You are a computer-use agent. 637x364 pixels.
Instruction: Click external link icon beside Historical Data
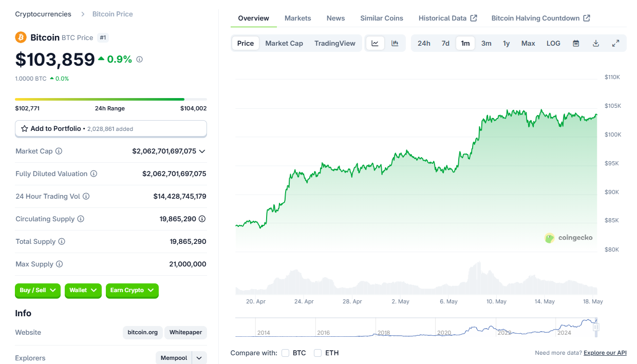click(474, 18)
